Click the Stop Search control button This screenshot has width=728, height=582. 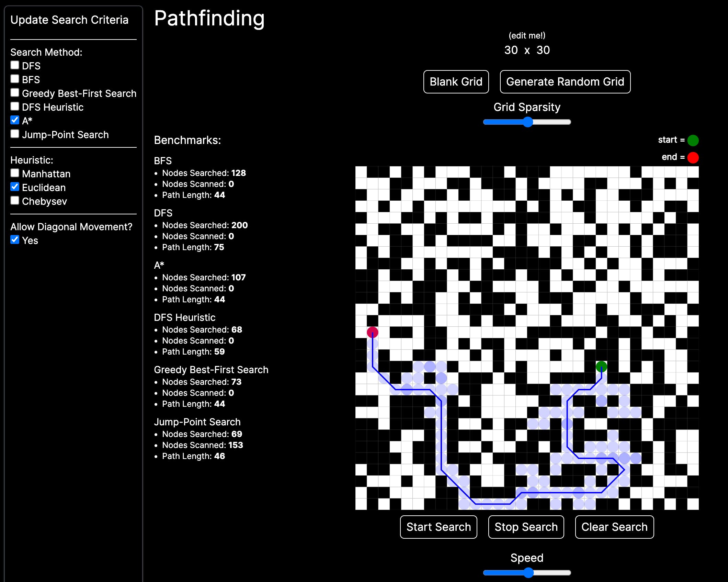click(525, 526)
